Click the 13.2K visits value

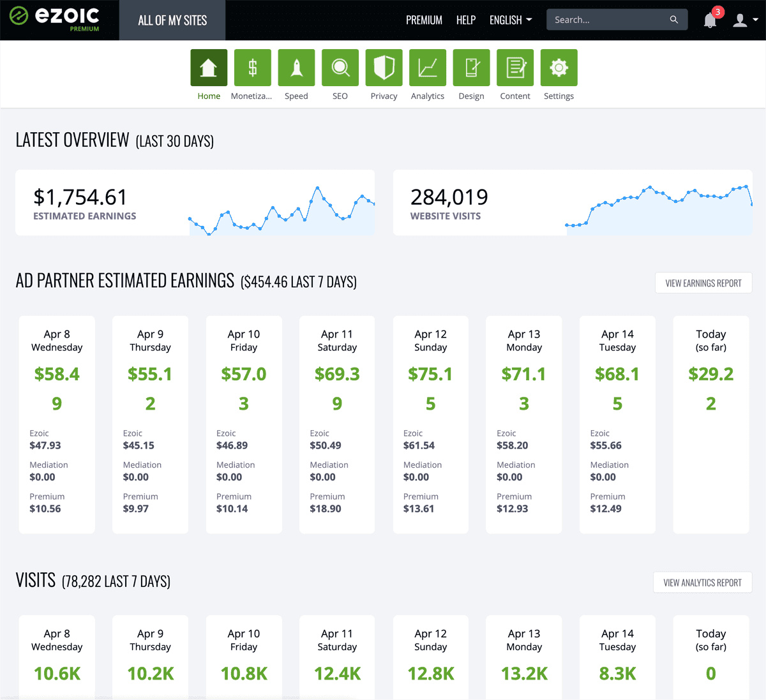click(x=524, y=673)
